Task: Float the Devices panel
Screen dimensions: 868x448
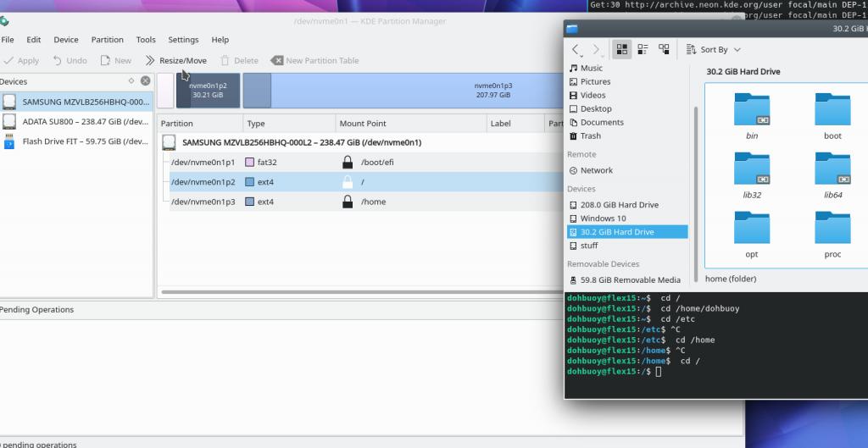Action: (131, 81)
